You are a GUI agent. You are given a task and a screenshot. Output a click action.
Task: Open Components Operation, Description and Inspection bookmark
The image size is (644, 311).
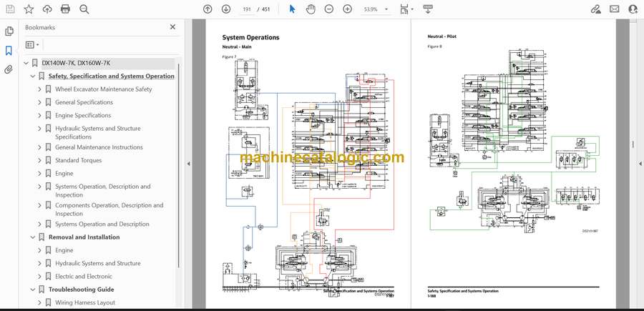pos(109,209)
